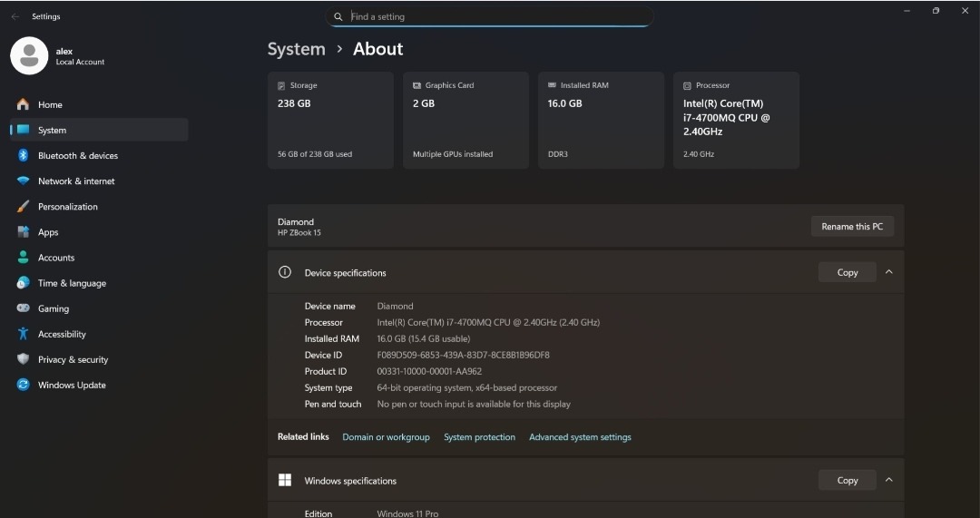Viewport: 980px width, 518px height.
Task: Click the Find a setting search box
Action: 490,16
